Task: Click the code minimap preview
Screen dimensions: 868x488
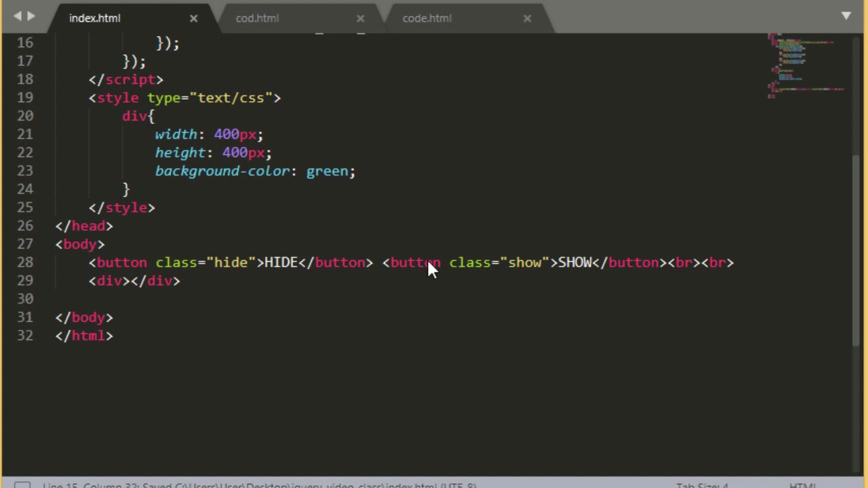Action: pos(806,66)
